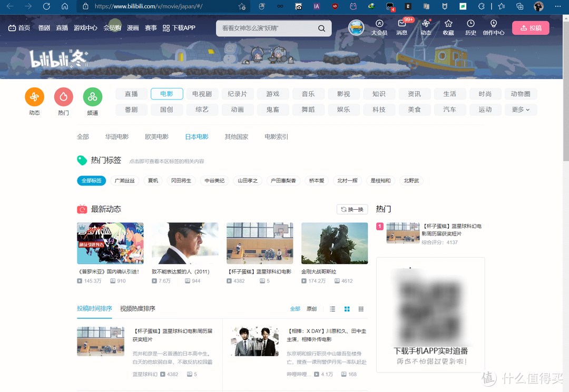Sort by 投稿时间排序 tab
The image size is (569, 392).
click(x=94, y=309)
